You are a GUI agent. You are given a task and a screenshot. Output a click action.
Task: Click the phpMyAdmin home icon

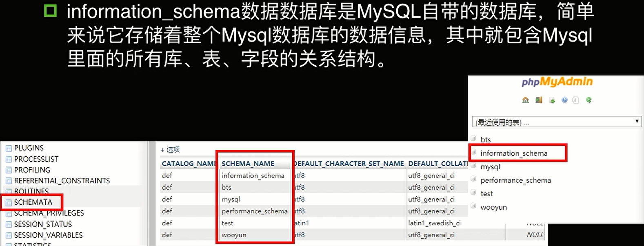[x=525, y=100]
